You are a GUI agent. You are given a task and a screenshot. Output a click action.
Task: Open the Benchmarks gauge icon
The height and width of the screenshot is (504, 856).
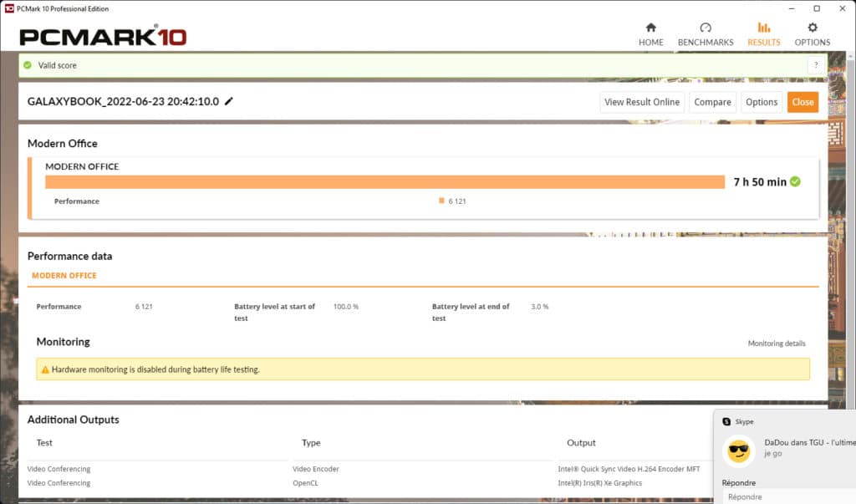pos(706,28)
